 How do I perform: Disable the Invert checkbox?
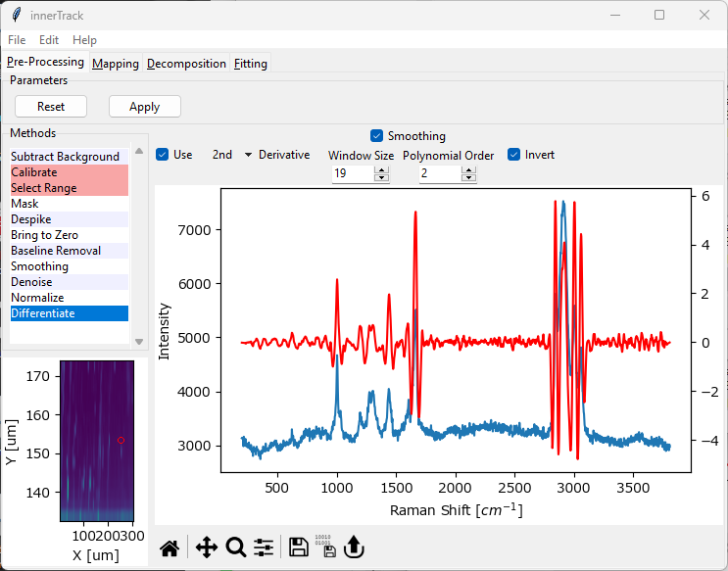(514, 155)
